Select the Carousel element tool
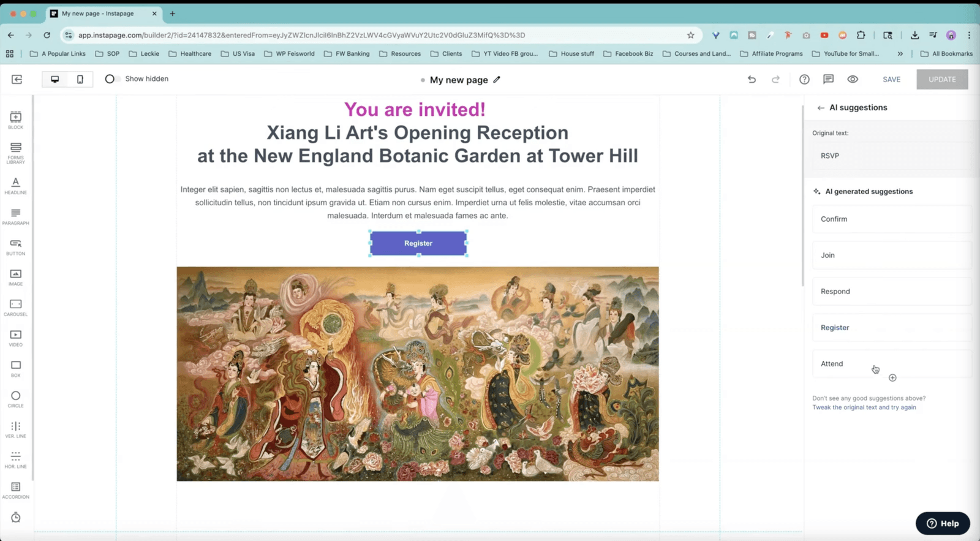Viewport: 980px width, 541px height. pyautogui.click(x=16, y=308)
